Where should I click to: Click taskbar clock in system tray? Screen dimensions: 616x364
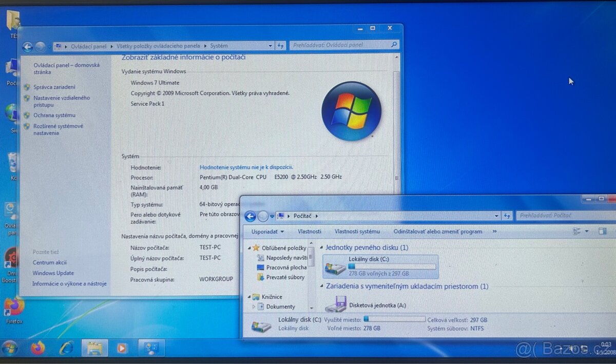[607, 348]
